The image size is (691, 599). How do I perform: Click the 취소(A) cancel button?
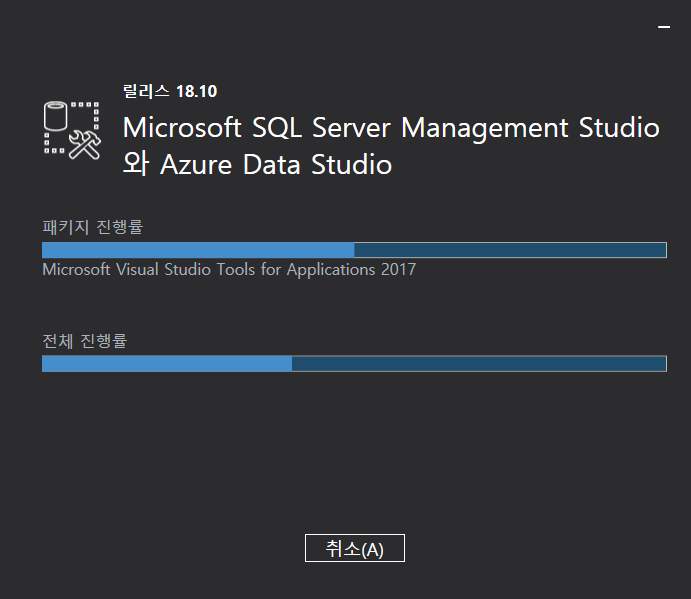(354, 548)
